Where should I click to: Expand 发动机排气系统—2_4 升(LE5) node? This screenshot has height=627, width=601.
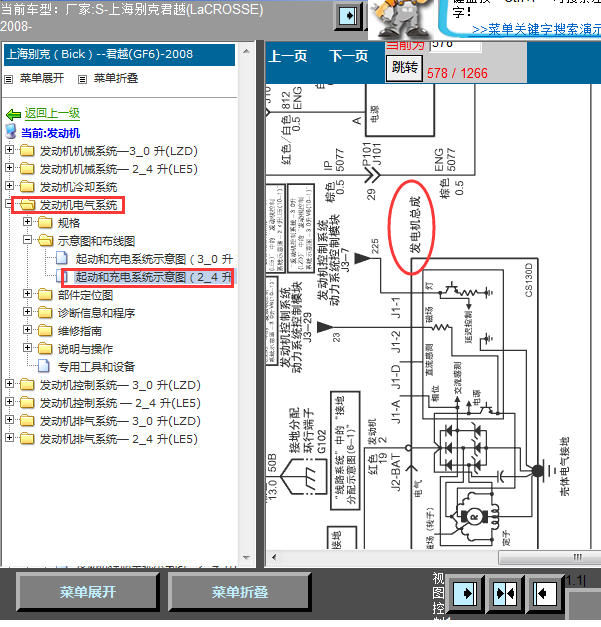point(9,438)
